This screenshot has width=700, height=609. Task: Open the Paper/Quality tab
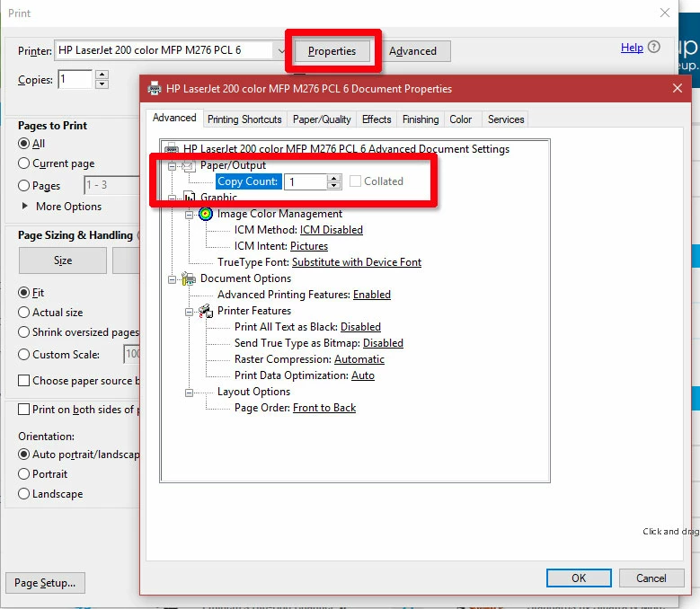point(322,119)
